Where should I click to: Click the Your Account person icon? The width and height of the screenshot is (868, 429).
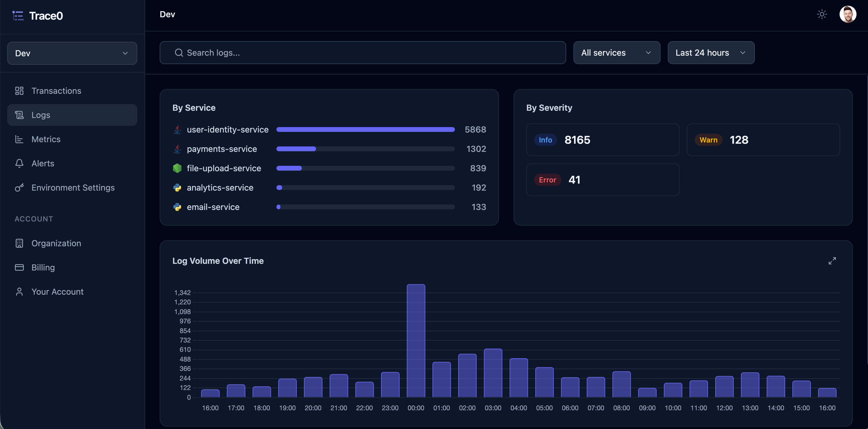coord(19,292)
